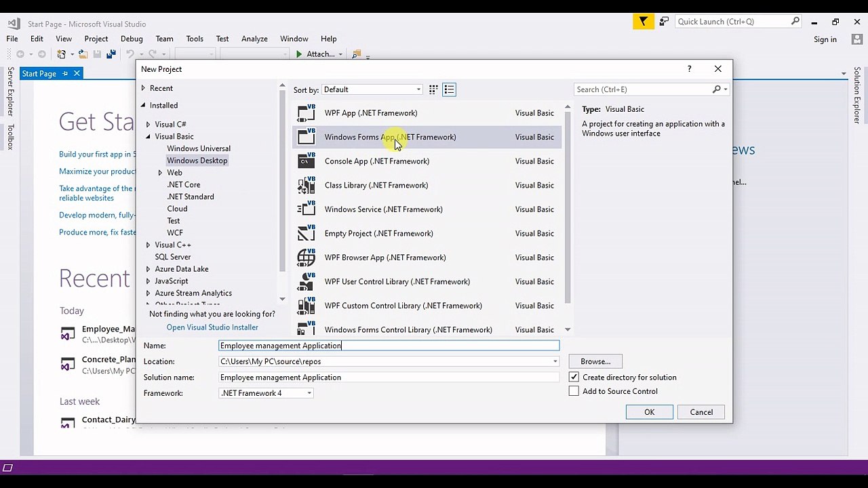Expand the Azure Data Lake node
The image size is (868, 488).
(x=149, y=269)
